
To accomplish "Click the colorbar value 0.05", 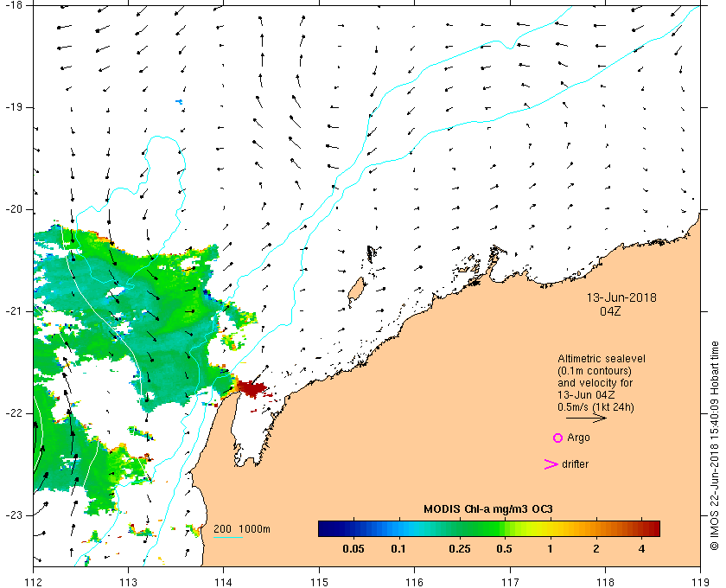I will [x=353, y=549].
